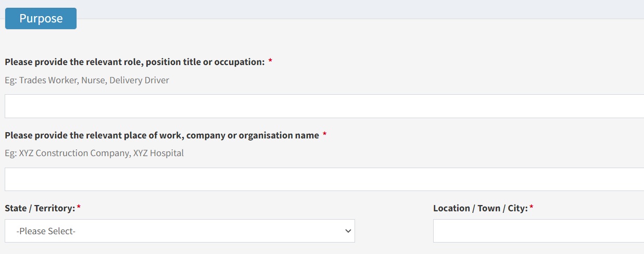Focus the role or occupation text field
Screen dimensions: 644x254
324,106
